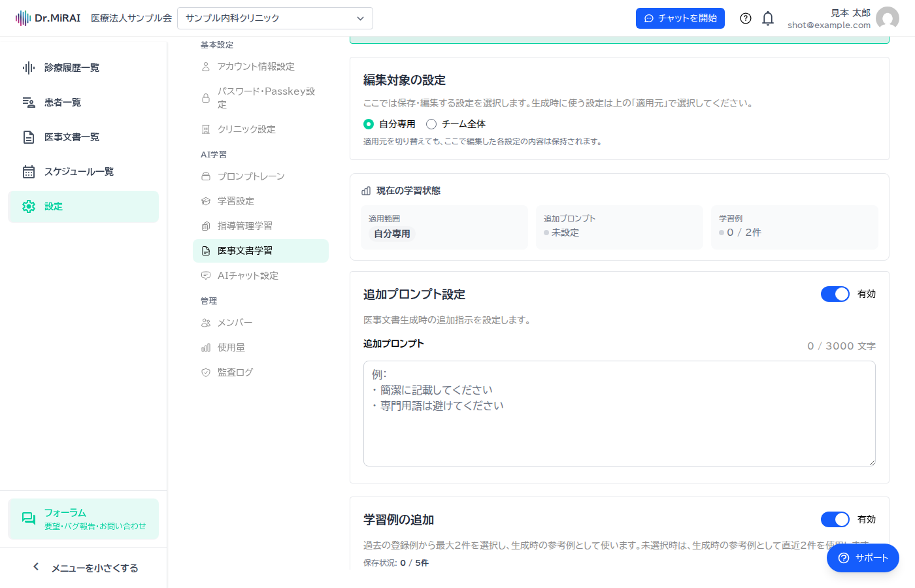Click the user avatar image
The image size is (915, 588).
(x=888, y=18)
